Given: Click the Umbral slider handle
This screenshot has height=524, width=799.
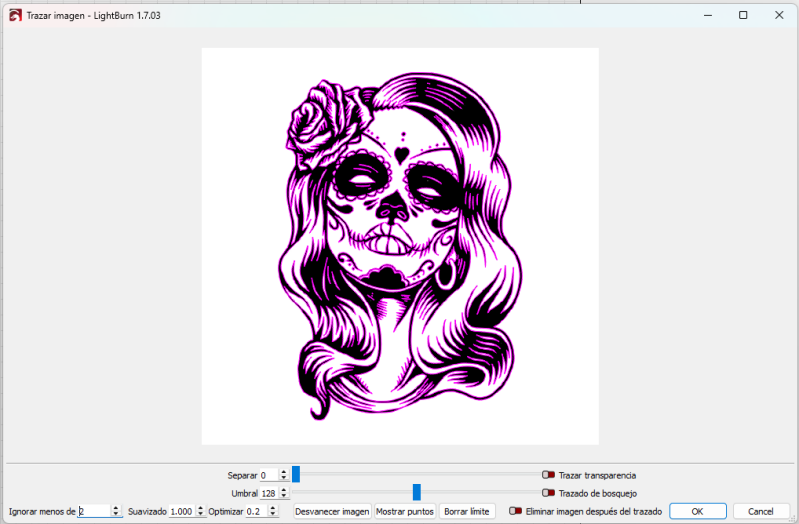Looking at the screenshot, I should click(x=416, y=492).
